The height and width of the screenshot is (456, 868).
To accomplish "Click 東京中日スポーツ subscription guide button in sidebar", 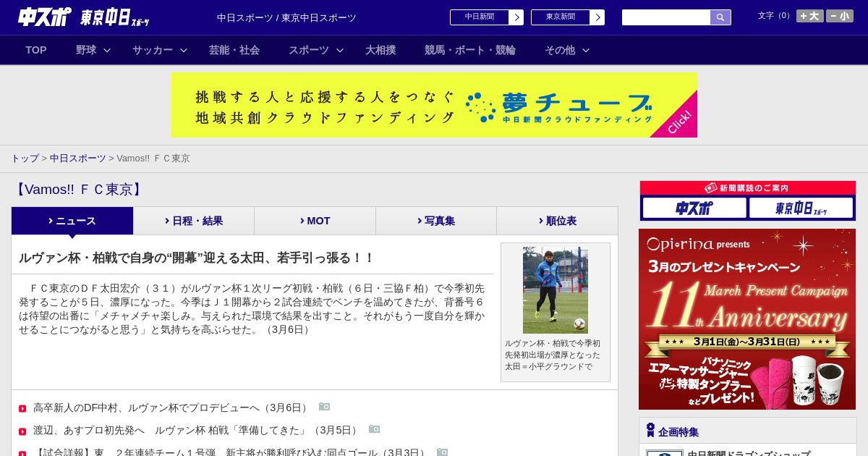I will [801, 208].
